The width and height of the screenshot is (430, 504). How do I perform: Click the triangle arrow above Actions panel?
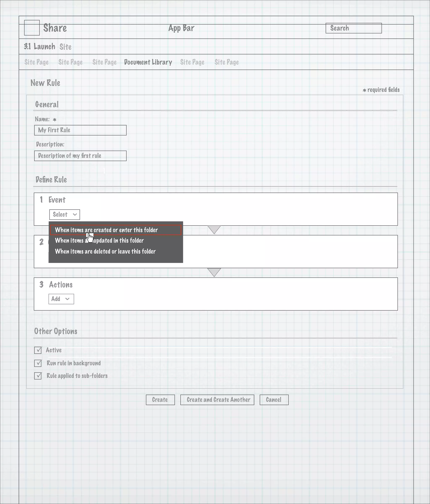[x=214, y=272]
